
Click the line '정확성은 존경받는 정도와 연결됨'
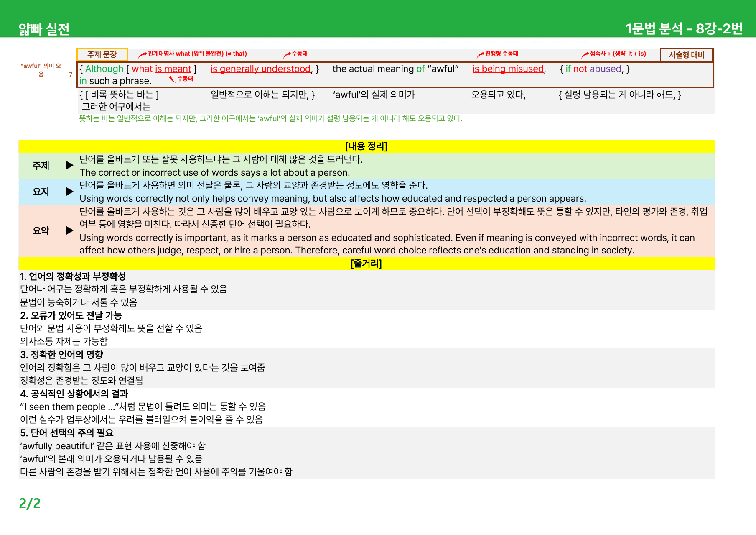81,381
